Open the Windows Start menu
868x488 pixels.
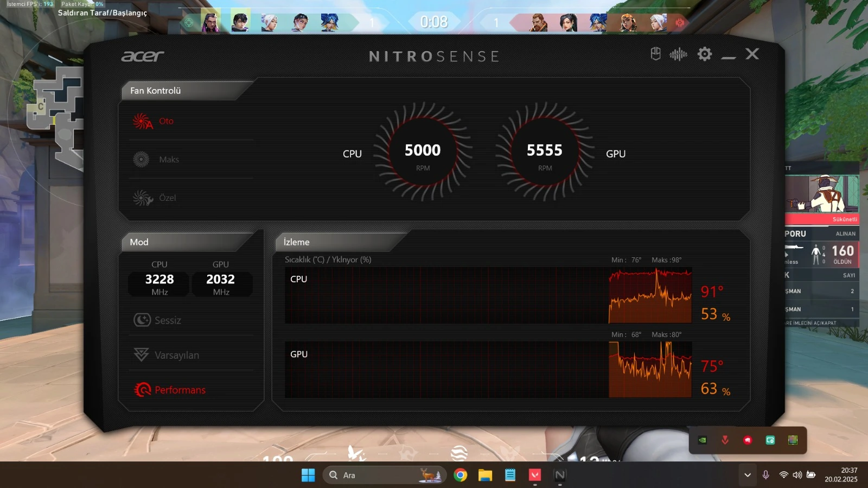(x=308, y=475)
